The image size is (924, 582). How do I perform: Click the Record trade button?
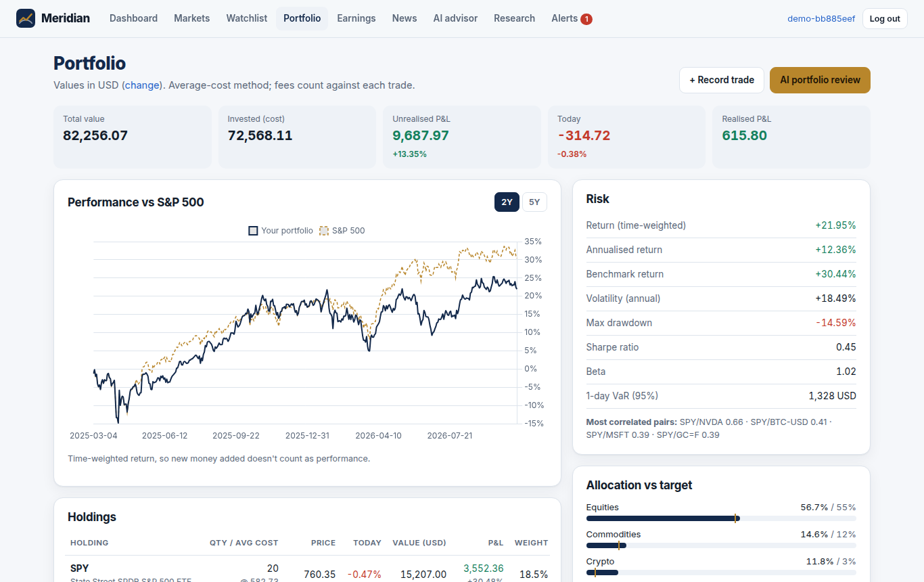click(722, 80)
